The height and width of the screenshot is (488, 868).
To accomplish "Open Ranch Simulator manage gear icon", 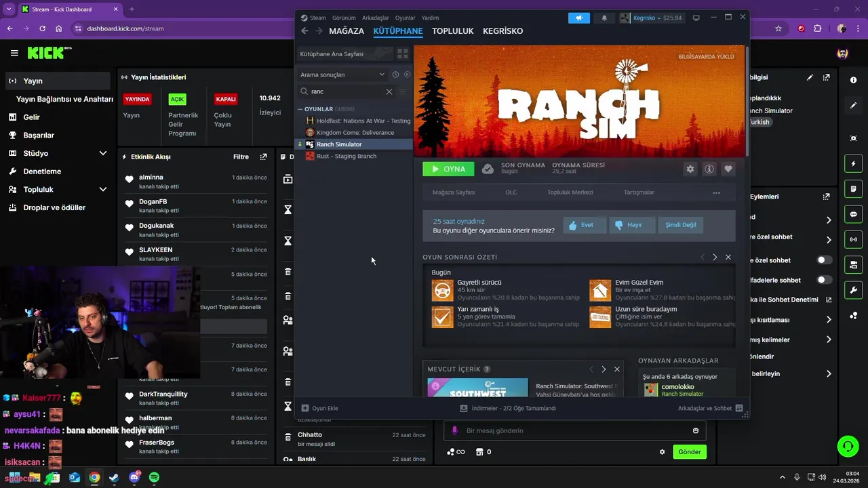I will click(690, 169).
